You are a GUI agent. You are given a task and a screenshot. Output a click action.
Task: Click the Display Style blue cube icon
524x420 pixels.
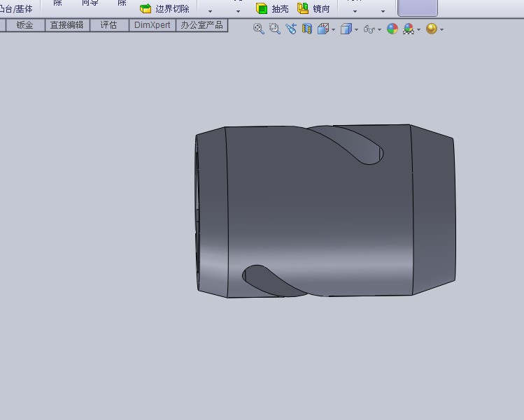pos(346,29)
